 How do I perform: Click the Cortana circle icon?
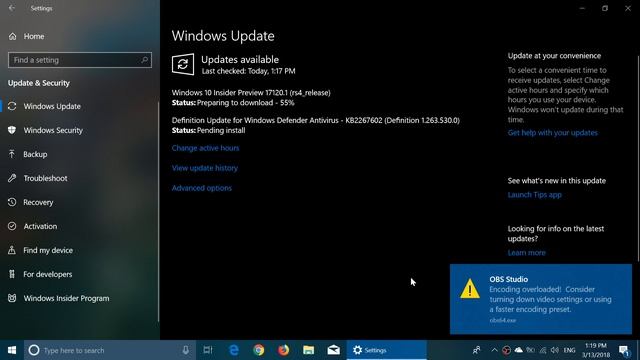click(34, 350)
